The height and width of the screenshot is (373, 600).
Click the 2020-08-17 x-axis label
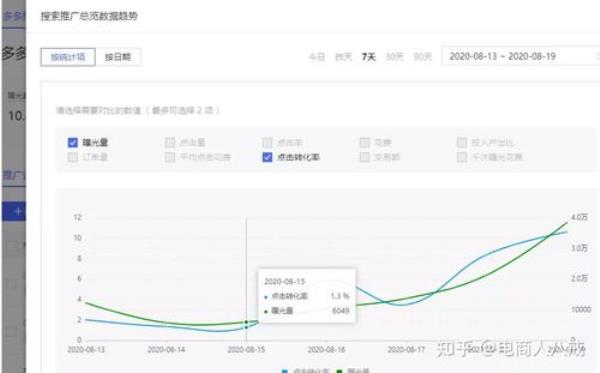[406, 350]
